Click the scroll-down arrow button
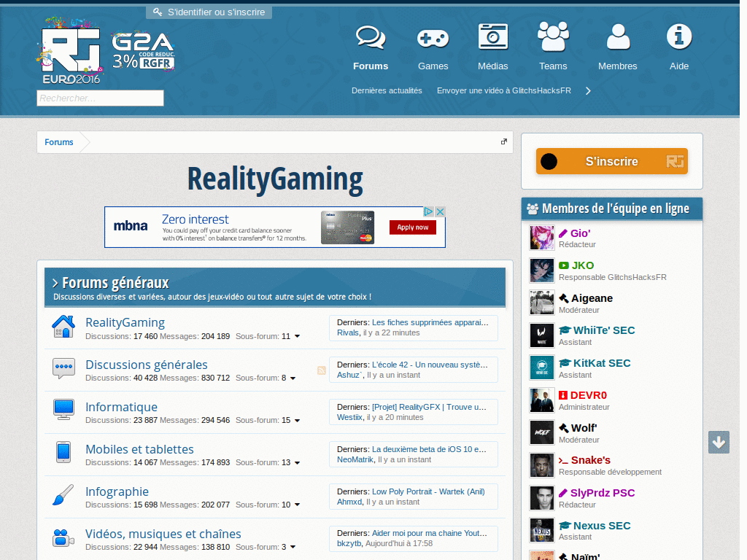The image size is (747, 560). pyautogui.click(x=719, y=443)
